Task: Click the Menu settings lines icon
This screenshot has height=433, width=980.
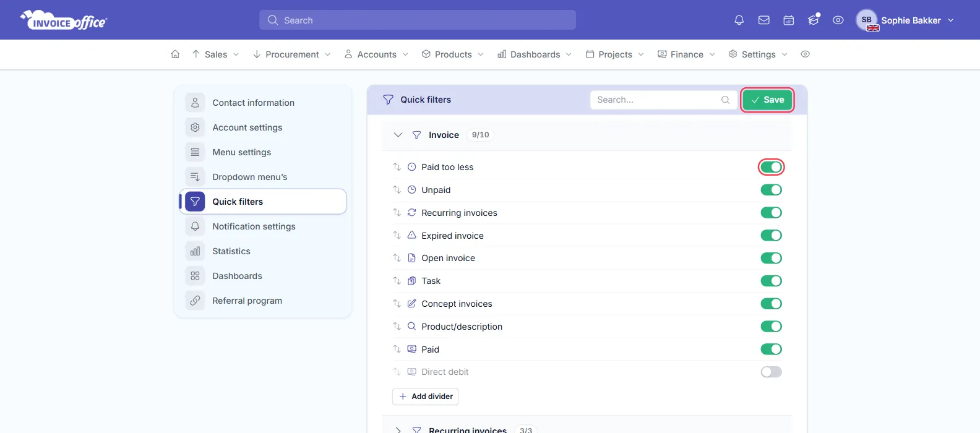Action: pos(195,152)
